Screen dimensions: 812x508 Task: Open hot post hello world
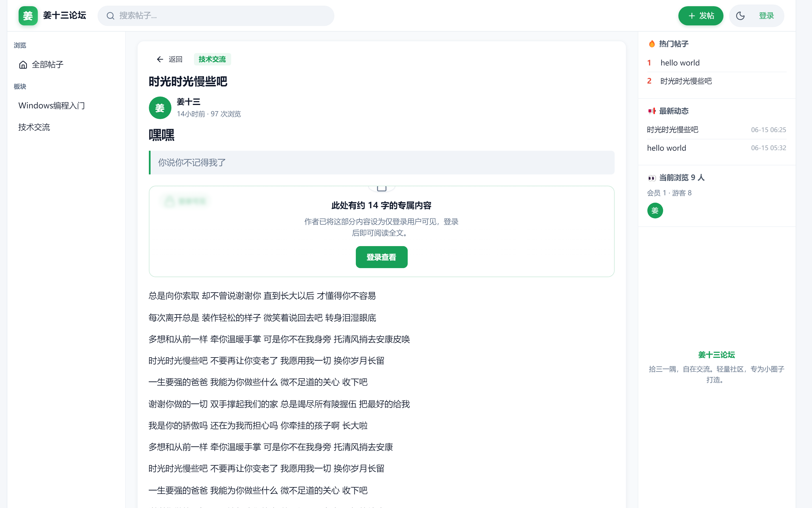pyautogui.click(x=680, y=63)
